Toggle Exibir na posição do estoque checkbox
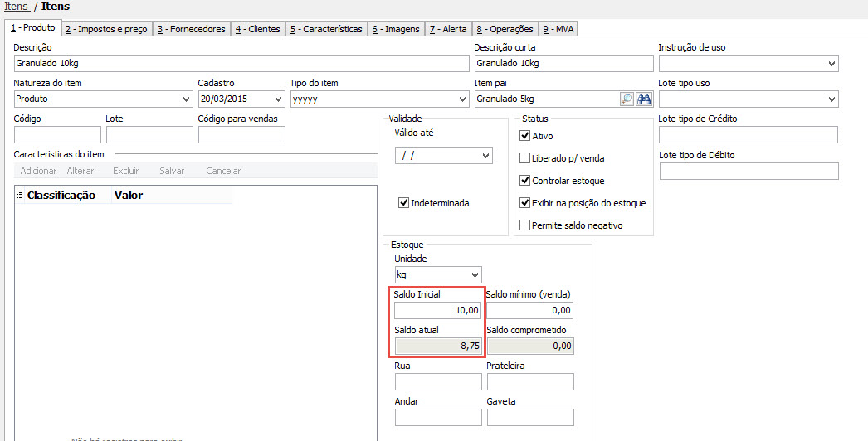Screen dimensions: 868x441 (x=525, y=203)
